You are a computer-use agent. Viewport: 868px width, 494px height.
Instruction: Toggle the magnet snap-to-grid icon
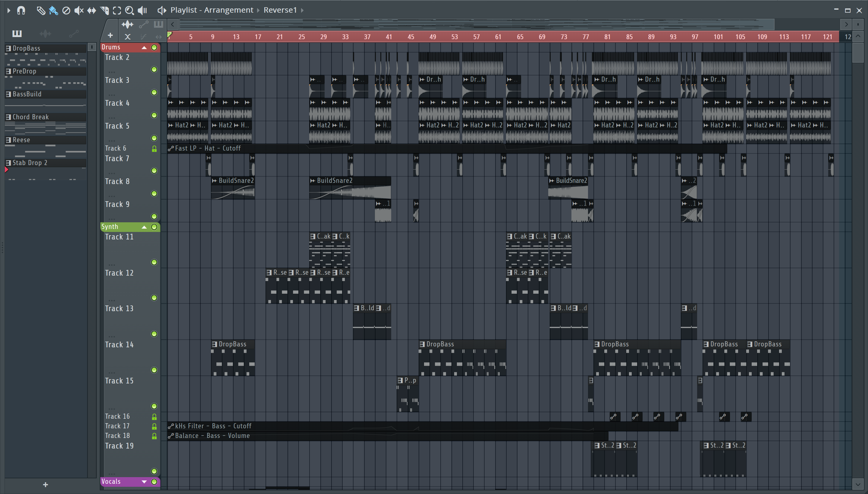point(21,11)
